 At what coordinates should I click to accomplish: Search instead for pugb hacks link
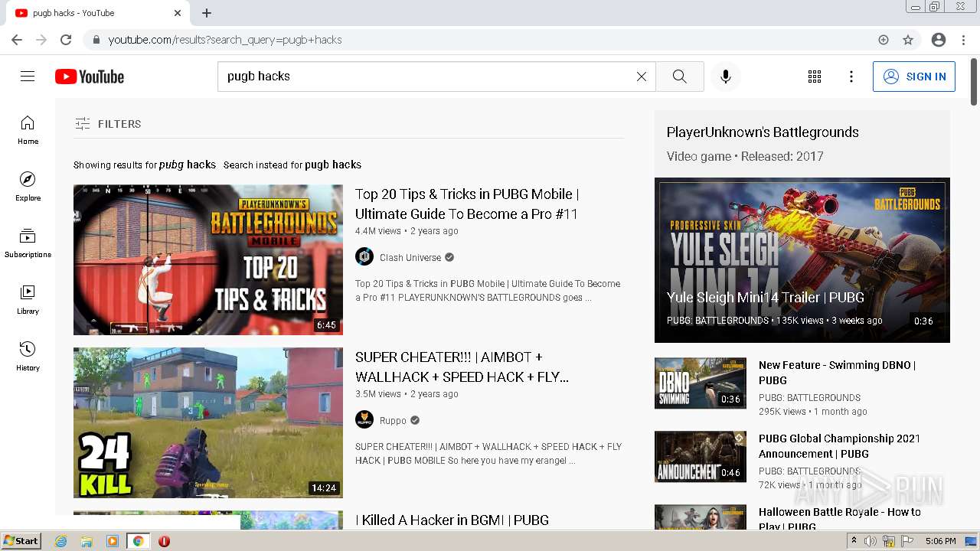tap(332, 165)
